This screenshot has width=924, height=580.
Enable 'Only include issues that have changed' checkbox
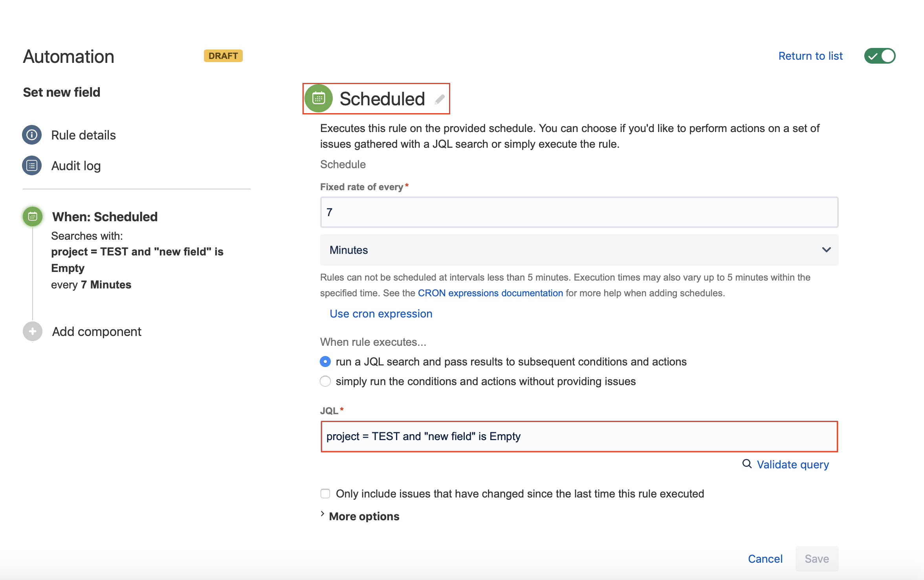pyautogui.click(x=325, y=494)
